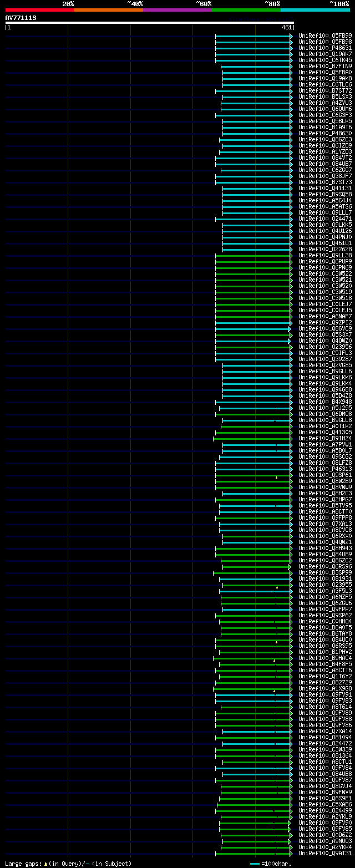Select the UniRef100_B5LSX3 label

click(324, 97)
